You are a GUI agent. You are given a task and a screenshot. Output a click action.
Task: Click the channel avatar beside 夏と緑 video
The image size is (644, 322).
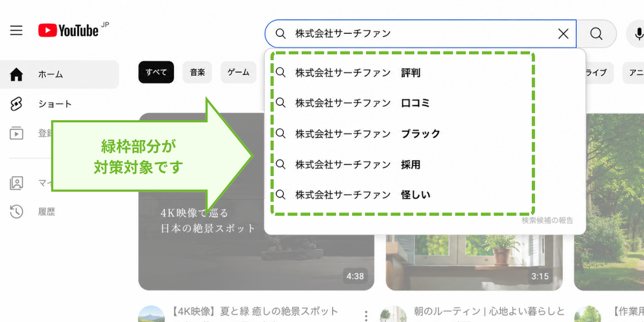(151, 315)
